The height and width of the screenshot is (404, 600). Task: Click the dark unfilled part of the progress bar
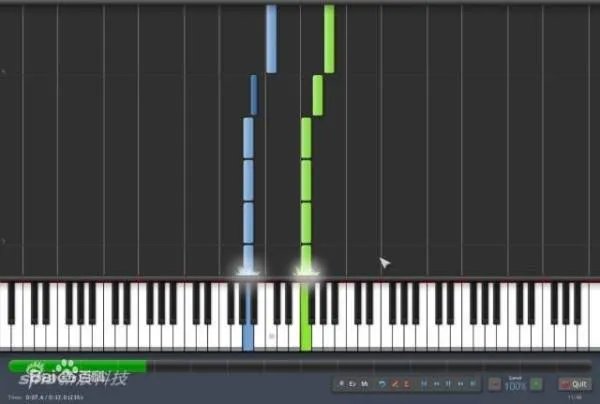click(x=369, y=367)
